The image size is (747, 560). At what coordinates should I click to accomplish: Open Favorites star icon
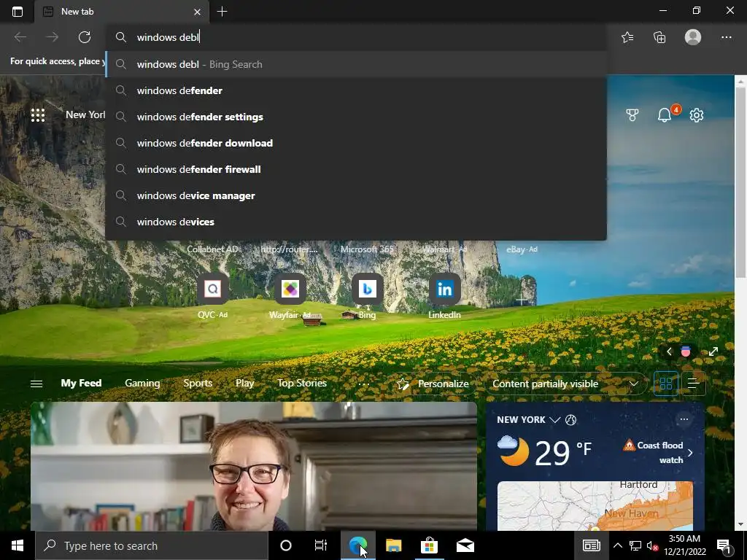pos(627,37)
